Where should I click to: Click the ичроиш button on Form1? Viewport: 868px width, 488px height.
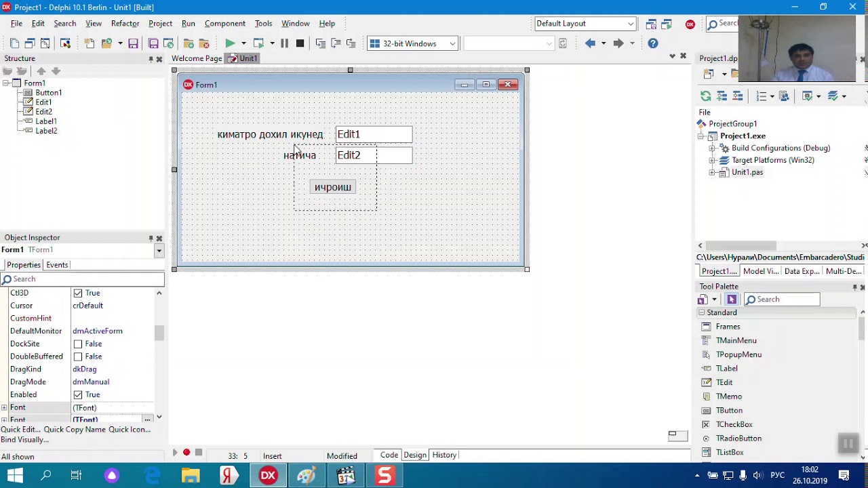click(332, 187)
